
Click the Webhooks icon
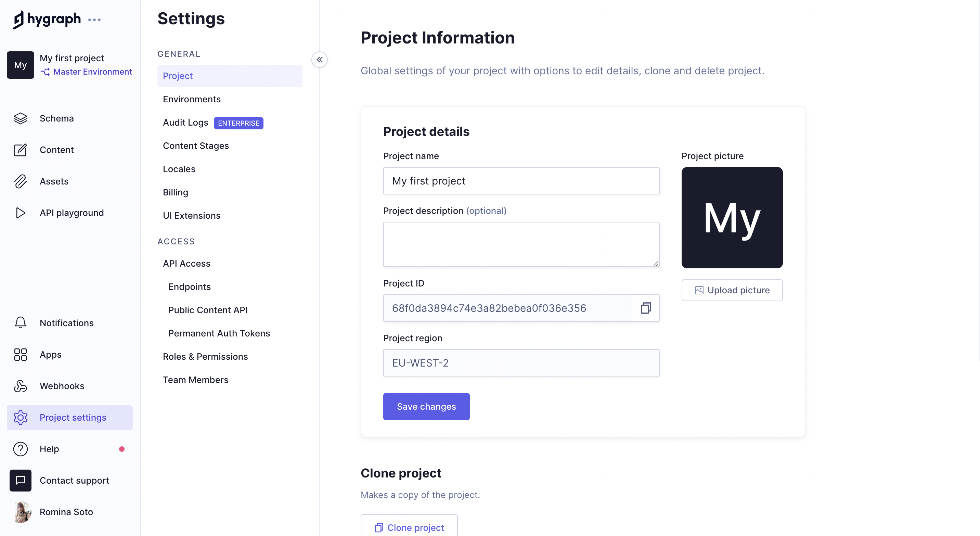pos(21,386)
